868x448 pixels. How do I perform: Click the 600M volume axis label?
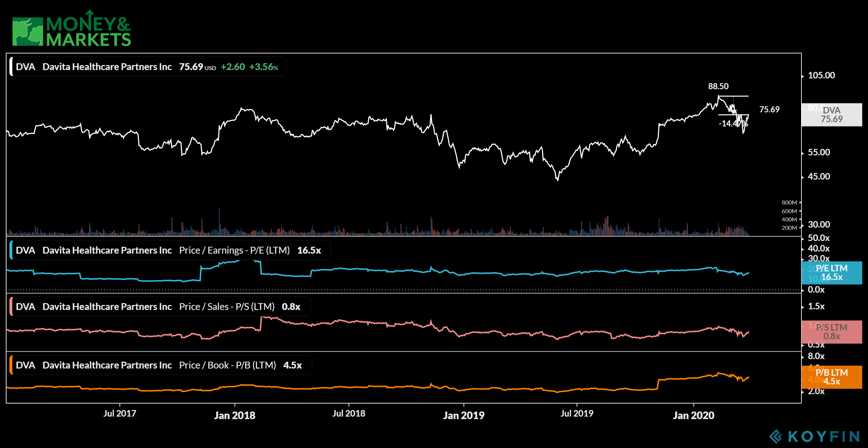(789, 211)
